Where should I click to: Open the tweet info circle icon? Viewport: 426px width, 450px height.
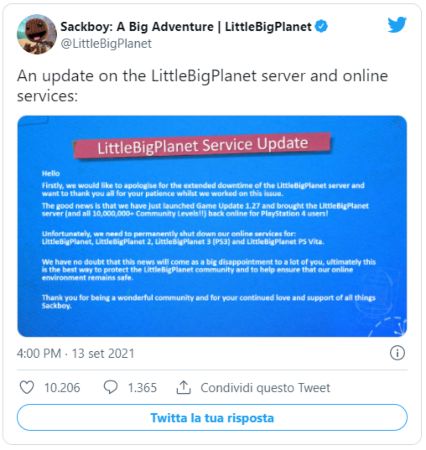(x=397, y=353)
